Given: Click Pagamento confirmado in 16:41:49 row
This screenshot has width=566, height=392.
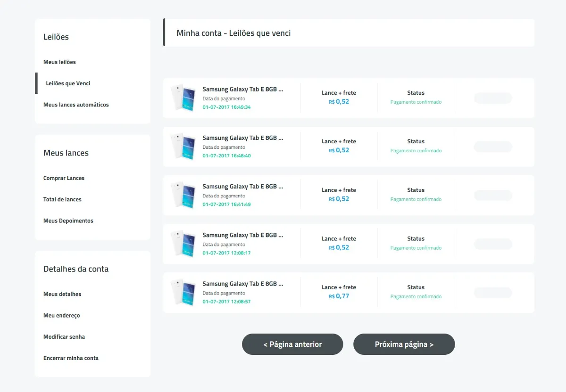Looking at the screenshot, I should (x=416, y=199).
